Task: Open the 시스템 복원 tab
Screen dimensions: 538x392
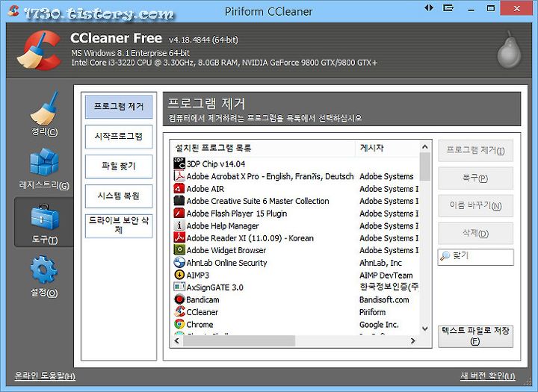Action: click(119, 196)
